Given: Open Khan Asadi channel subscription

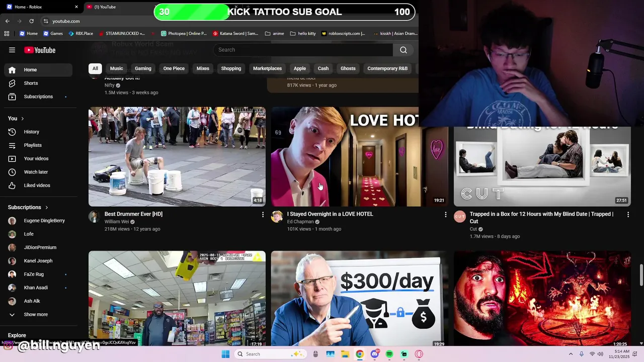Looking at the screenshot, I should [38, 288].
